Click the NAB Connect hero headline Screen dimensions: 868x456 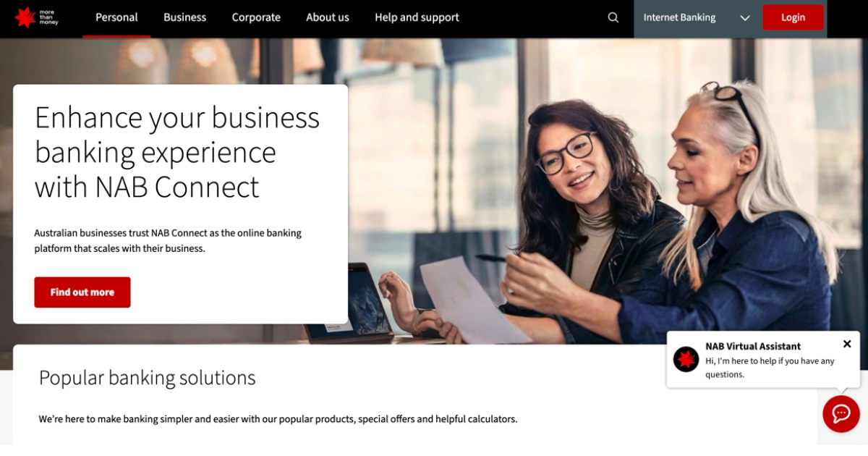[177, 152]
